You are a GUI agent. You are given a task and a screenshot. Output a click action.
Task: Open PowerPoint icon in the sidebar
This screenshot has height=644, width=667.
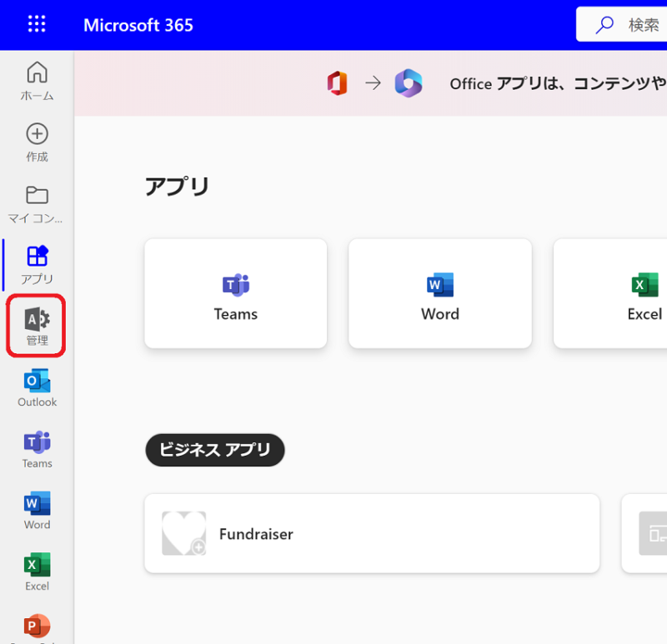point(37,627)
